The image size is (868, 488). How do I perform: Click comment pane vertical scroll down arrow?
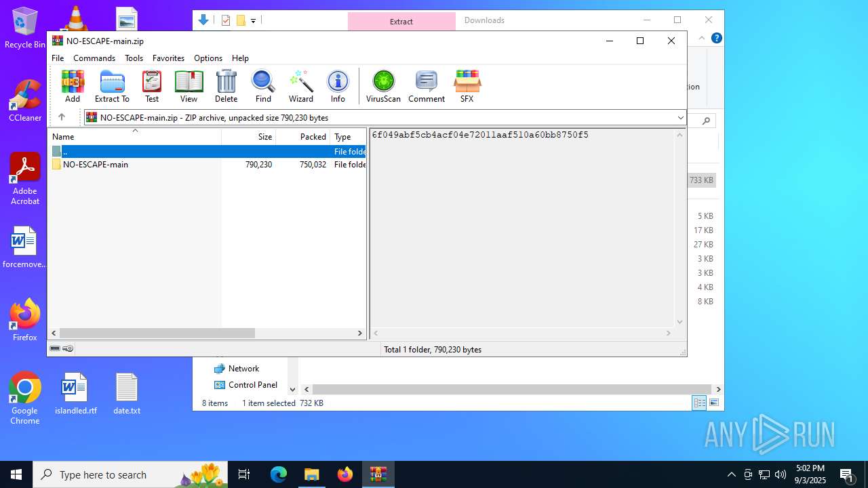680,322
